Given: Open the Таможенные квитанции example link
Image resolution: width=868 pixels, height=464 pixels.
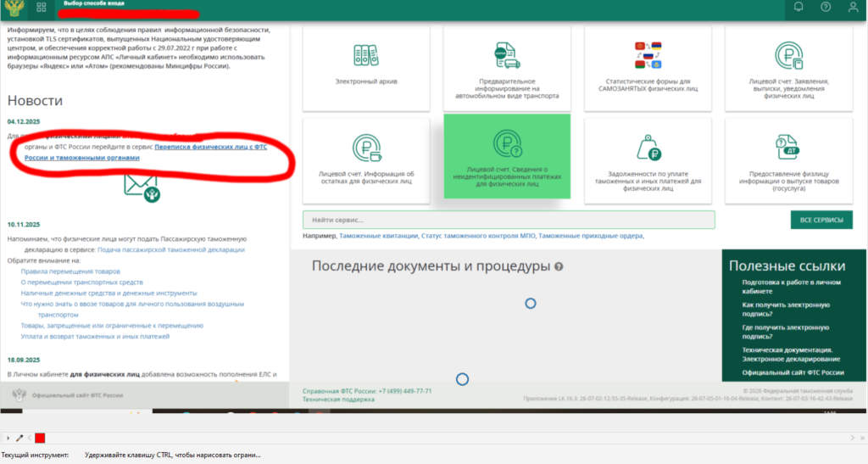Looking at the screenshot, I should coord(378,236).
